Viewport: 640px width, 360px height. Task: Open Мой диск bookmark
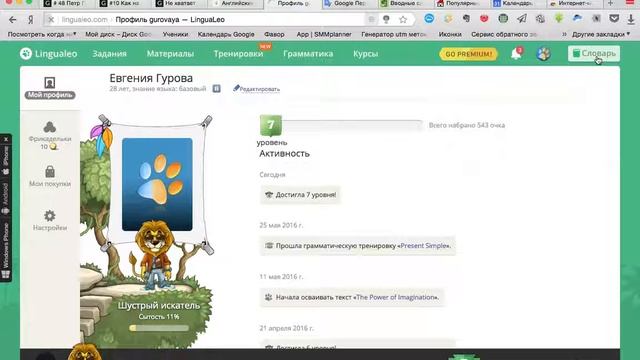[x=118, y=35]
